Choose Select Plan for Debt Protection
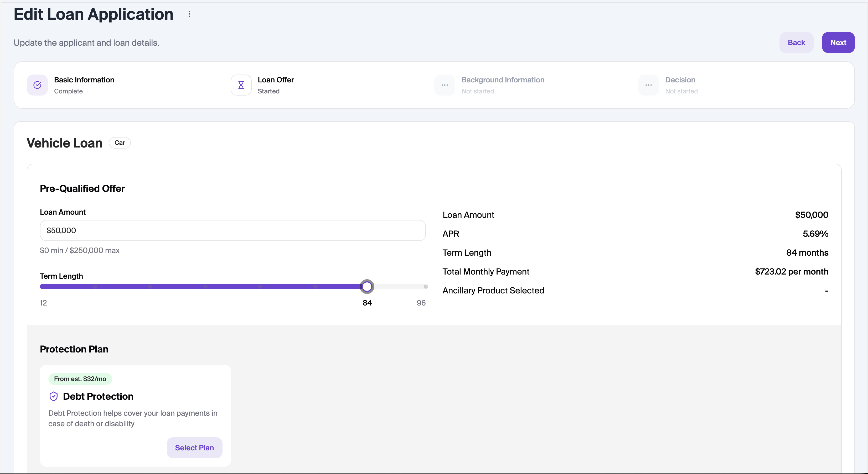Viewport: 868px width, 474px height. (194, 447)
